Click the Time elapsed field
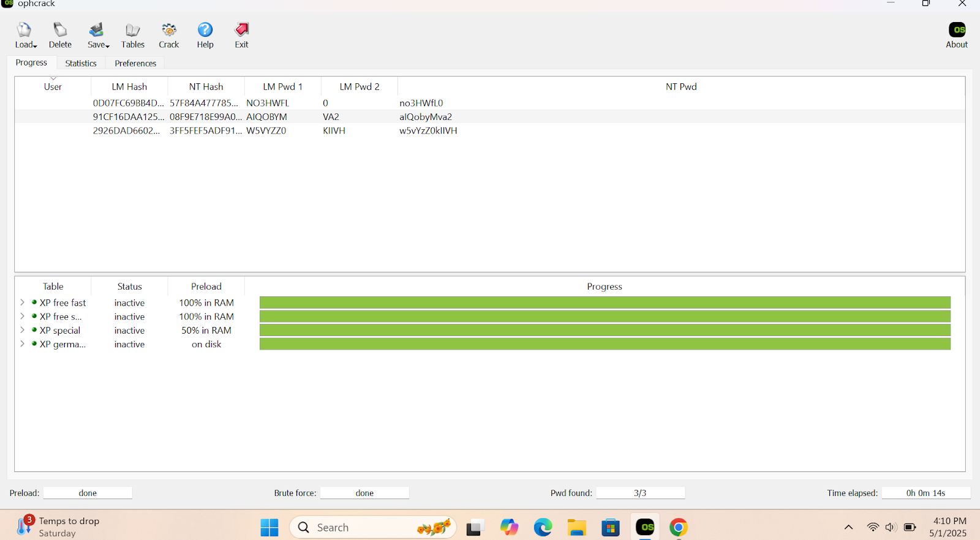980x540 pixels. click(x=925, y=493)
